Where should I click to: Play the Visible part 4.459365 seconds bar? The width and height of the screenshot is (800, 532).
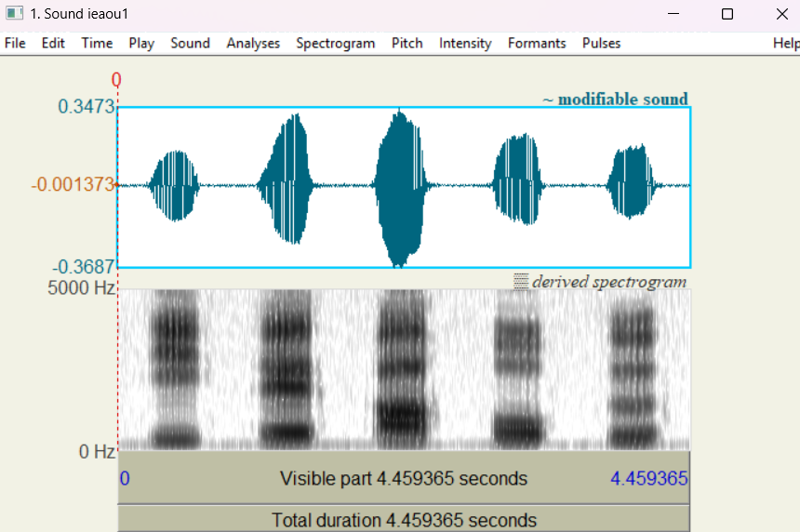[x=404, y=478]
